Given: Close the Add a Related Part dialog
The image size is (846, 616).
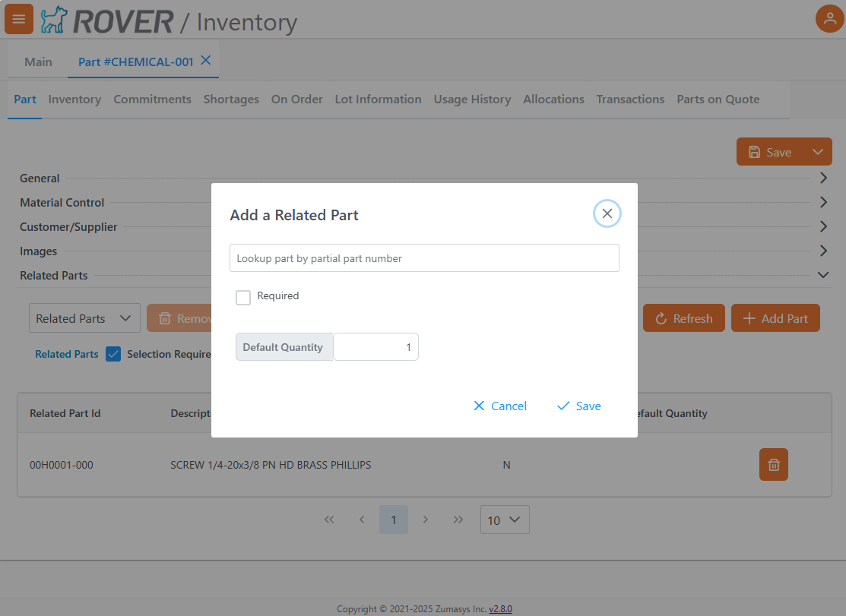Looking at the screenshot, I should 607,214.
